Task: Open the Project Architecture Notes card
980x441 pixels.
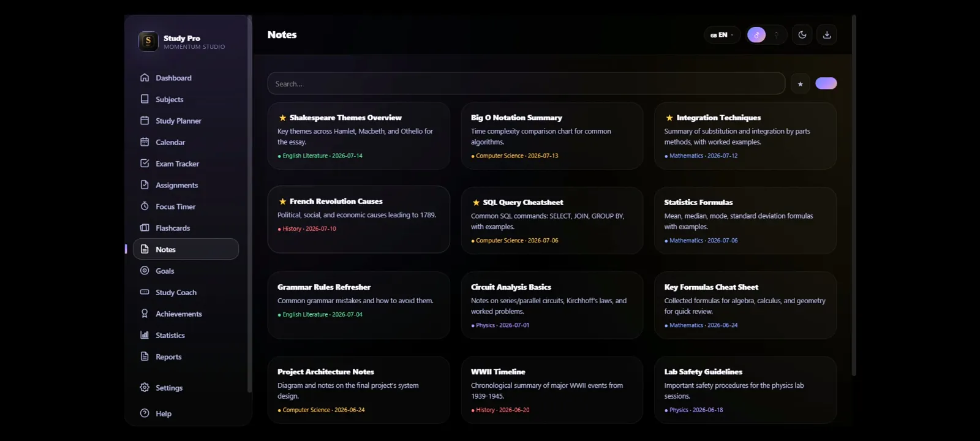Action: click(359, 390)
